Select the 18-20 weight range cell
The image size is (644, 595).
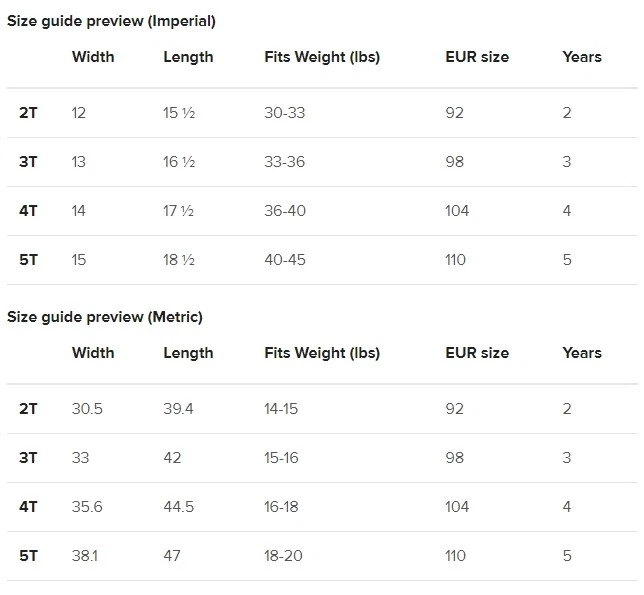(x=283, y=556)
